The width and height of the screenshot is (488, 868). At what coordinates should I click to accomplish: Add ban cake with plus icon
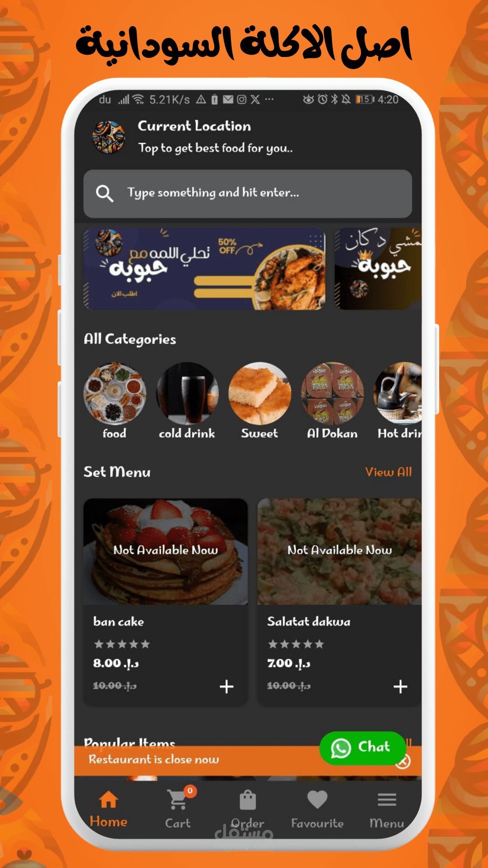(x=226, y=687)
